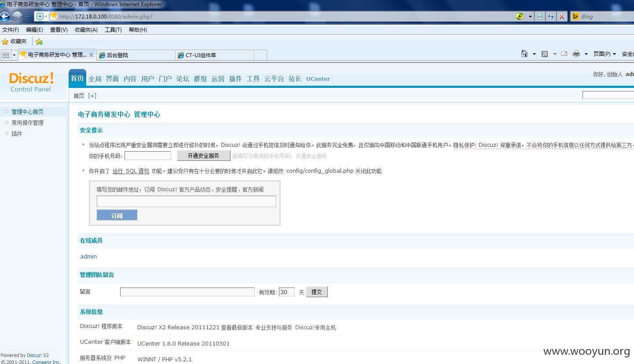The width and height of the screenshot is (634, 364).
Task: Click the 运行 SQL 语句 link
Action: coord(131,171)
